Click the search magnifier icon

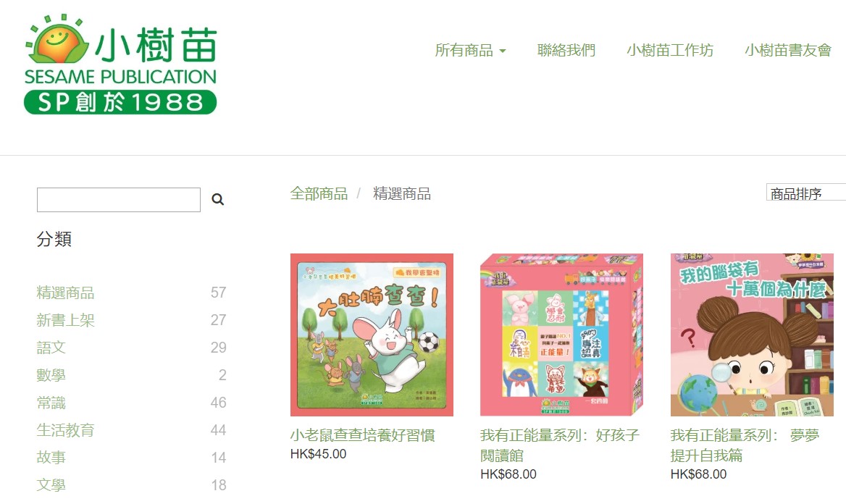click(217, 200)
